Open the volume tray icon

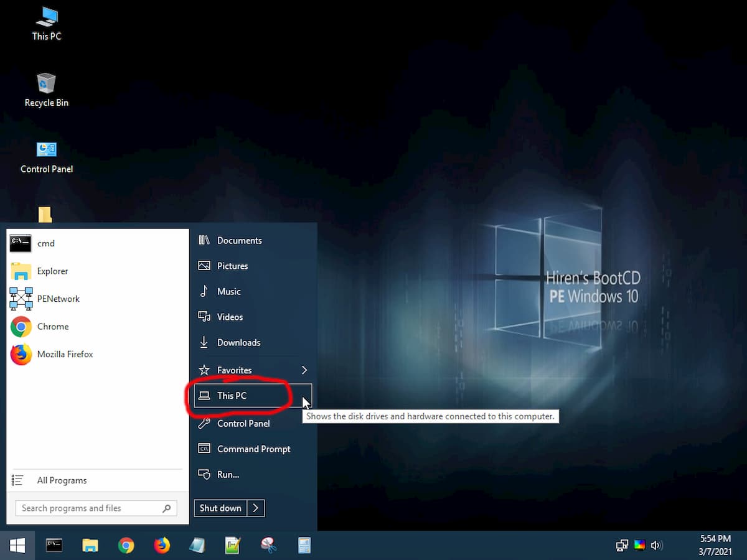tap(656, 546)
